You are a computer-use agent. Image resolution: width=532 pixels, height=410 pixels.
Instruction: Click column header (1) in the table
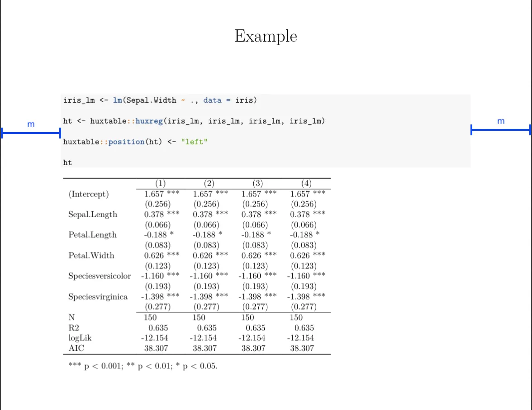[161, 183]
